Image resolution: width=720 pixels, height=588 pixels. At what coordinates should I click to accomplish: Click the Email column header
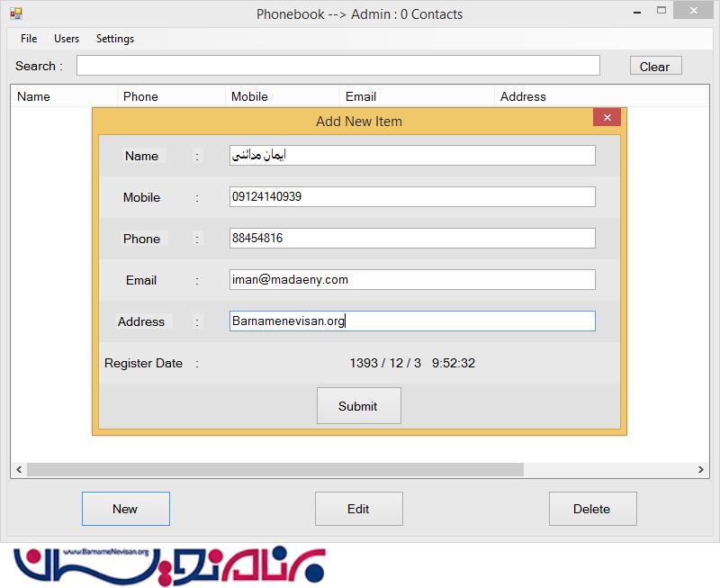[417, 96]
